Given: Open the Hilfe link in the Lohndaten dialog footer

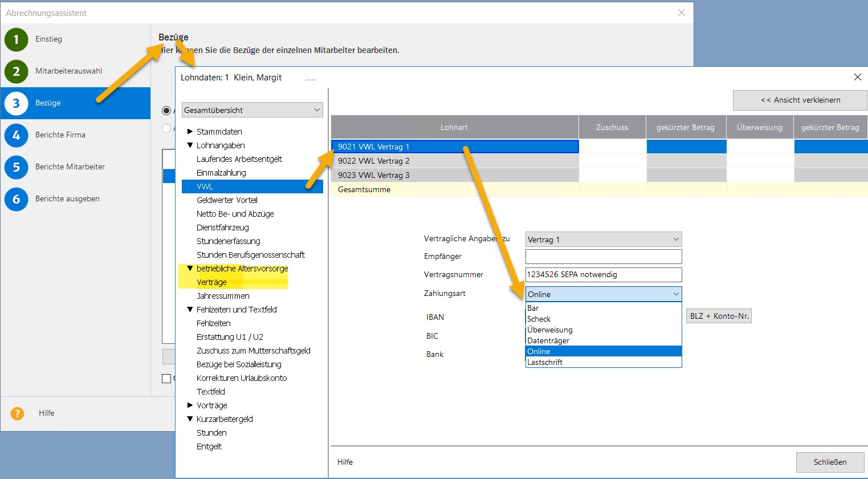Looking at the screenshot, I should point(344,462).
